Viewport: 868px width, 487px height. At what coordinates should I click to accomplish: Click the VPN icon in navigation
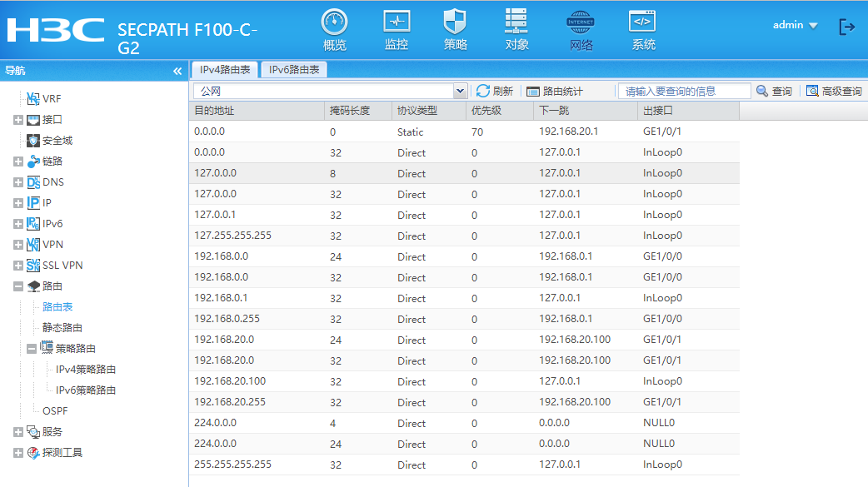point(33,245)
